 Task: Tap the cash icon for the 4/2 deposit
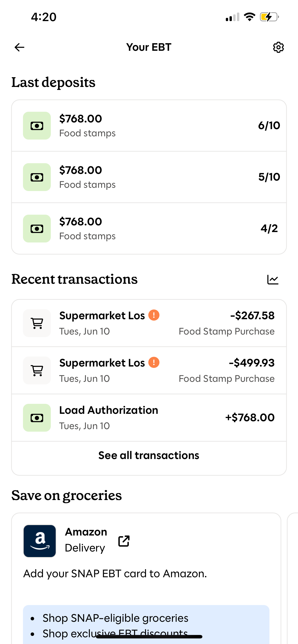tap(37, 229)
